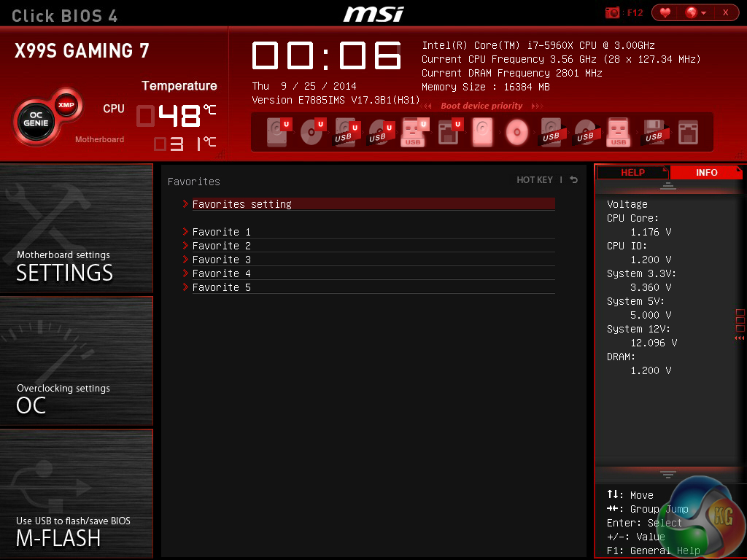Click the System 12V value 12.096 V
The width and height of the screenshot is (747, 560).
(654, 343)
